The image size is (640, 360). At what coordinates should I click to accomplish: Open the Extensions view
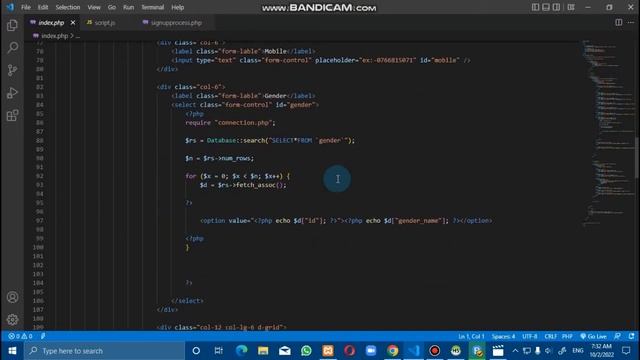(12, 116)
